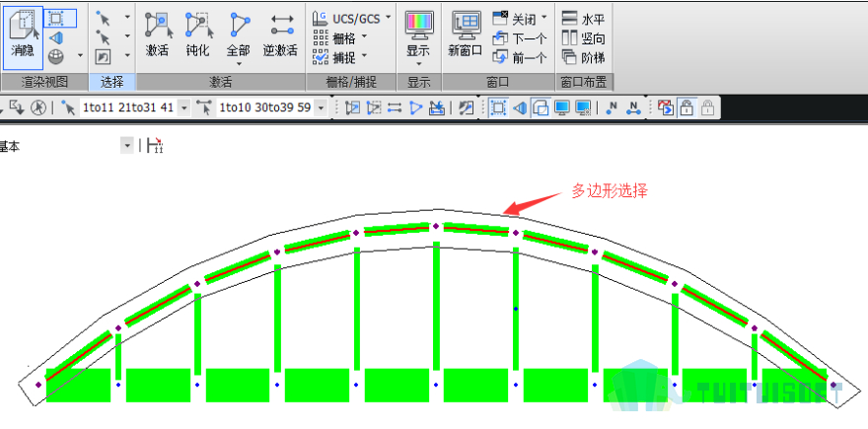
Task: Click previous activation icon in lower toolbar
Action: 467,107
